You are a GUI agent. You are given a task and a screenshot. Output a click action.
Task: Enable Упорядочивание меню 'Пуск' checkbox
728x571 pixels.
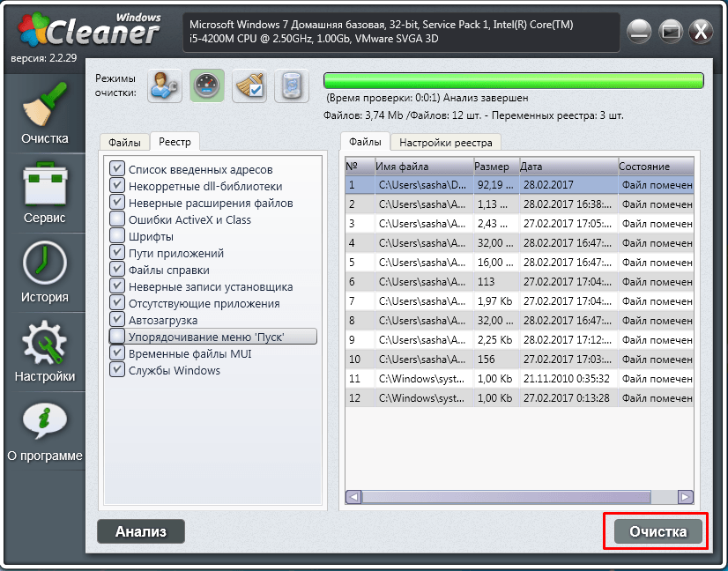pos(117,336)
